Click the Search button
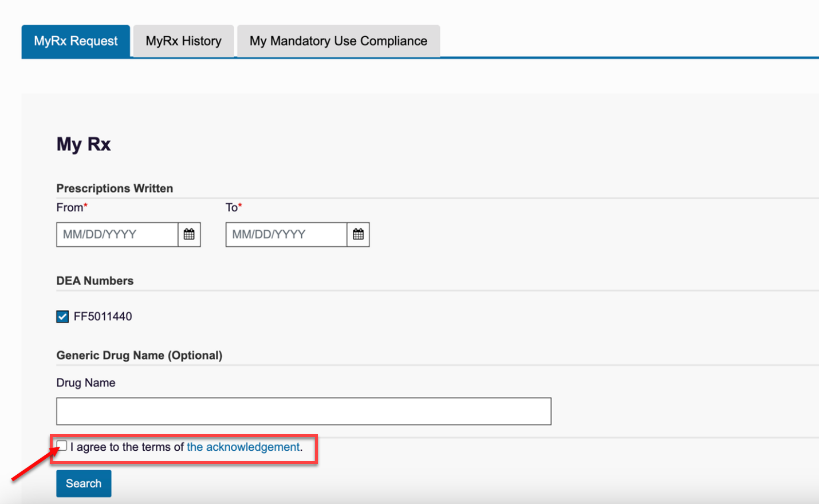819x504 pixels. tap(83, 483)
